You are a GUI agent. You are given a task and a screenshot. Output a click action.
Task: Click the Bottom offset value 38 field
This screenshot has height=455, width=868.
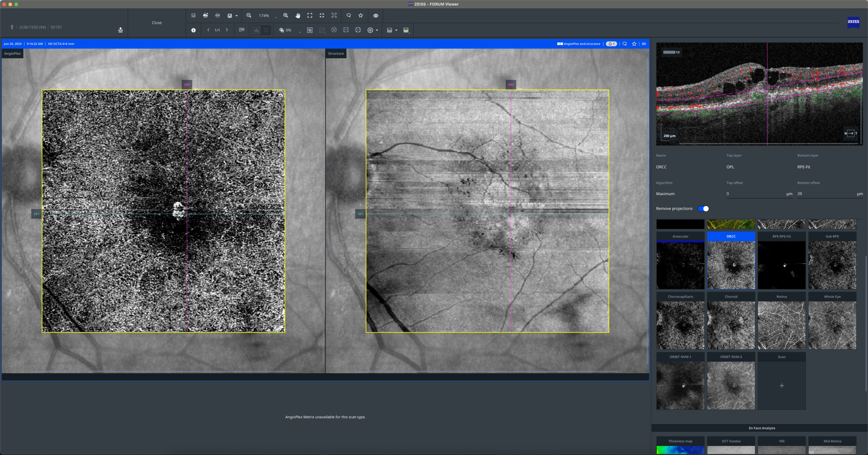(830, 194)
